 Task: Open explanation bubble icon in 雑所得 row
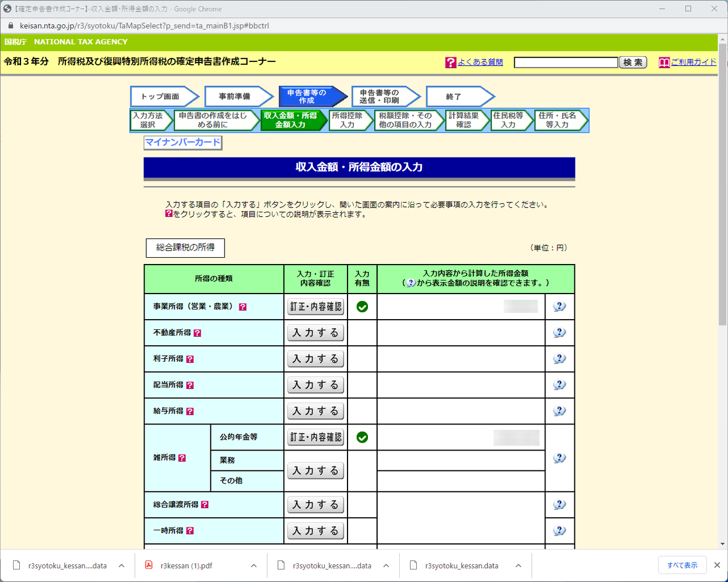(560, 458)
